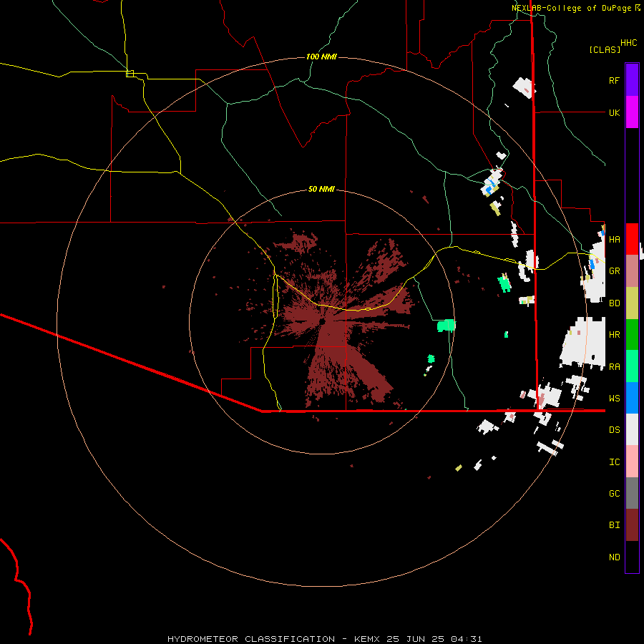
Task: Select the GC gray legend swatch
Action: [632, 493]
